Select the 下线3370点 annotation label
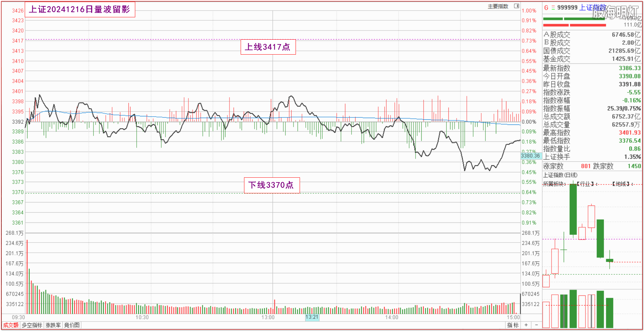 [x=272, y=185]
